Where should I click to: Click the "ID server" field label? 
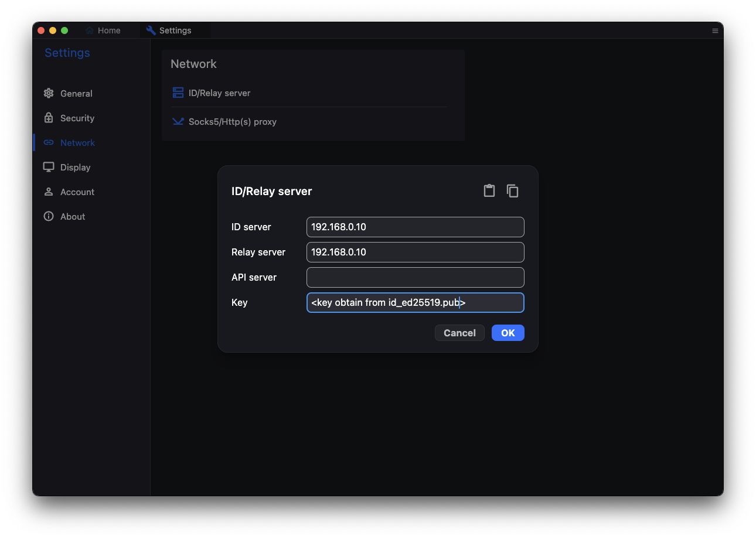click(x=251, y=227)
